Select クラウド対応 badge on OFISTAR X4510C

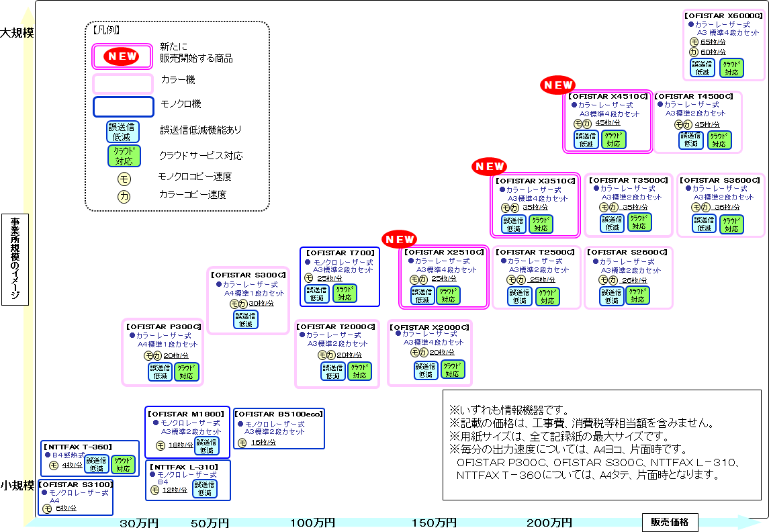(x=614, y=140)
